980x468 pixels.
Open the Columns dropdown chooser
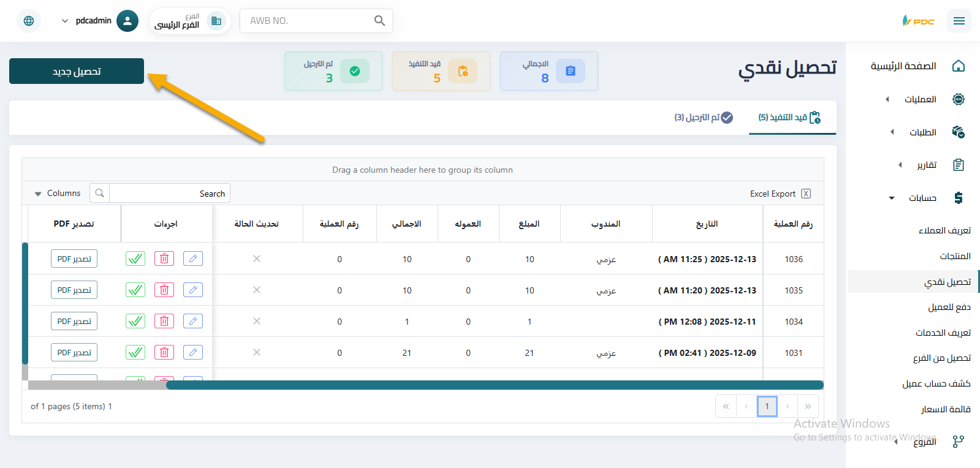pos(58,194)
